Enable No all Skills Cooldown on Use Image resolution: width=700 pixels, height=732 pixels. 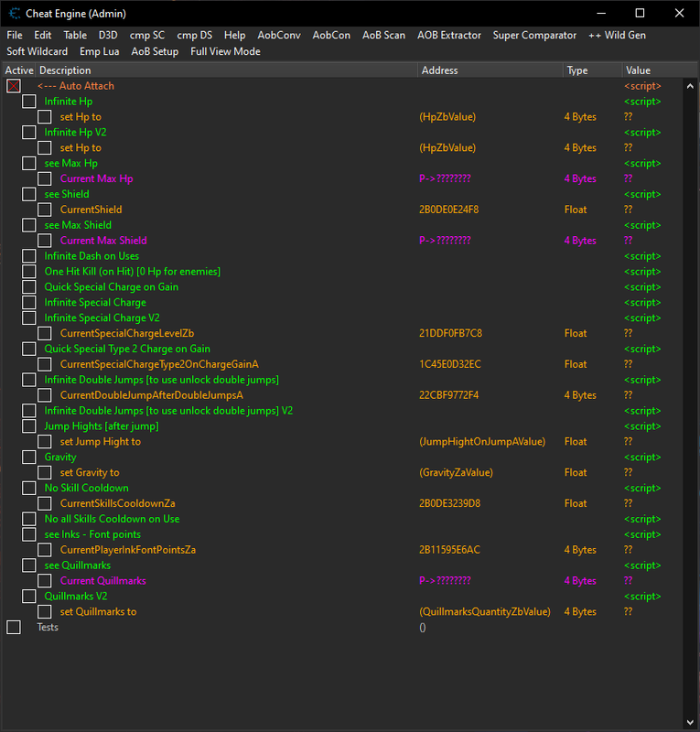pyautogui.click(x=29, y=519)
